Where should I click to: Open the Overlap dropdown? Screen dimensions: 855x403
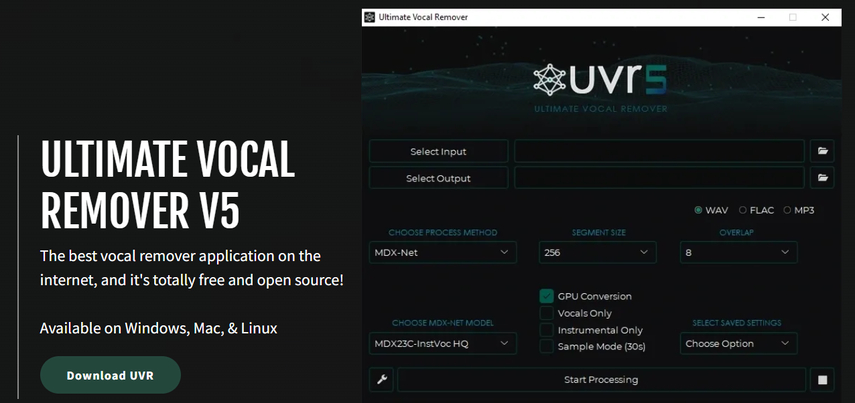click(738, 252)
